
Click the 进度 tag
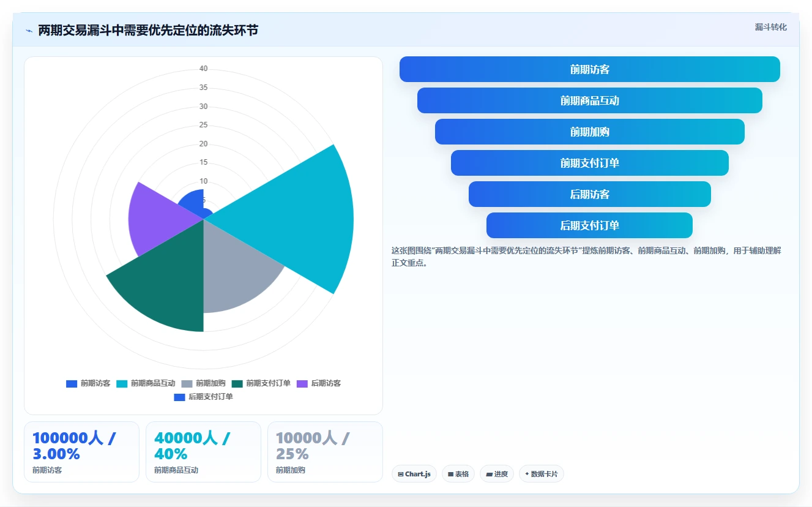click(497, 474)
